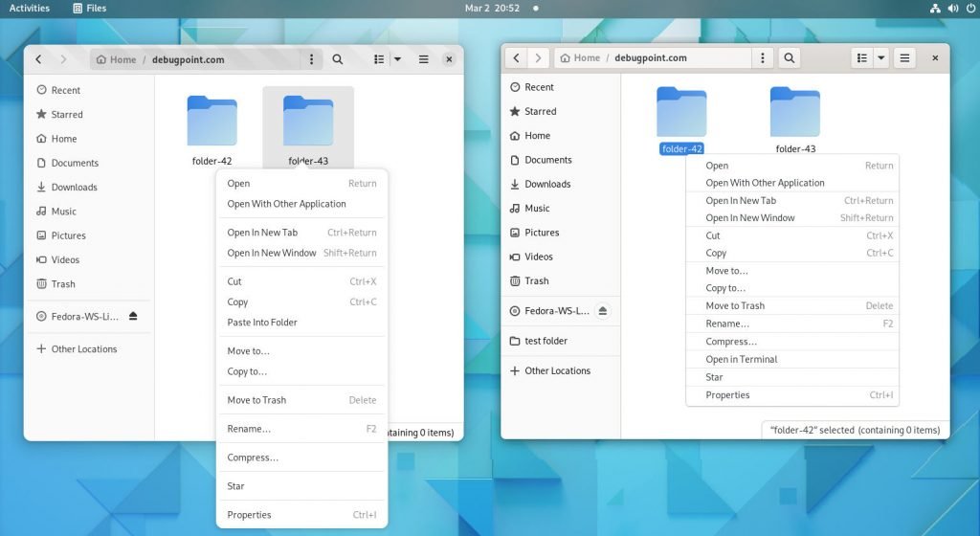Search files in left window
Screen dimensions: 980x536
pyautogui.click(x=338, y=59)
